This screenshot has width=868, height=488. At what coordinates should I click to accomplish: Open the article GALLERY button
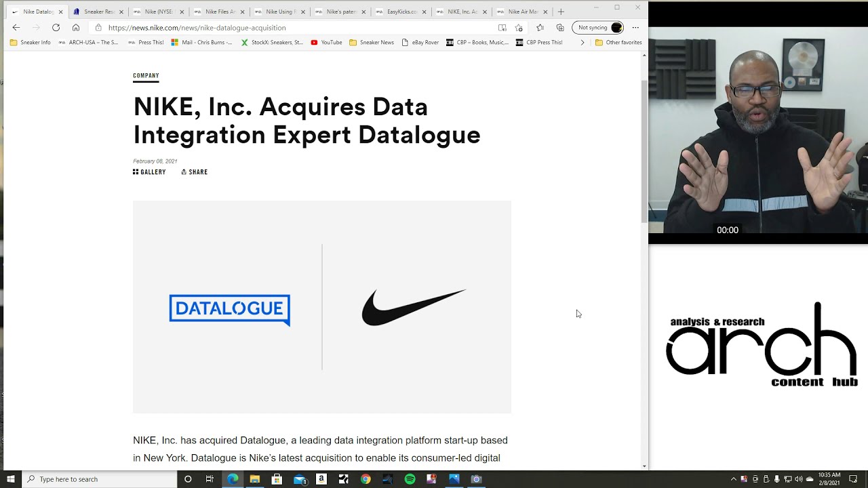(x=149, y=172)
